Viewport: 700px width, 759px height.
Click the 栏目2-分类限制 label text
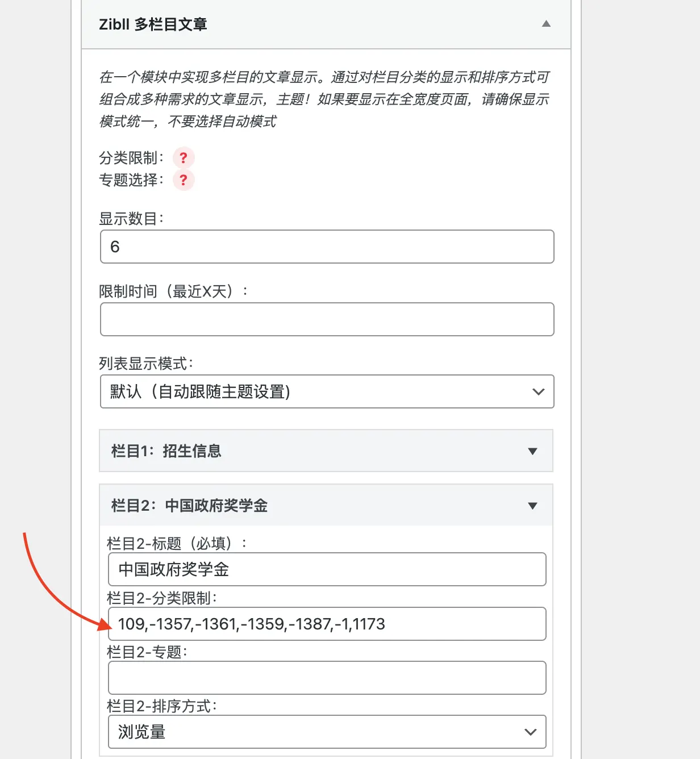coord(162,598)
